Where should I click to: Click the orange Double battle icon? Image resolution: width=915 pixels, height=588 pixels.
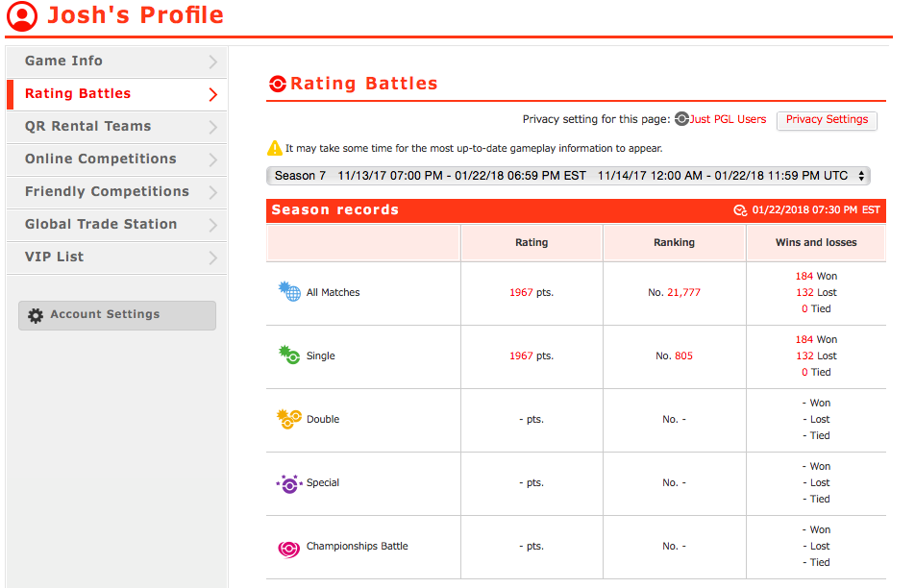tap(289, 418)
